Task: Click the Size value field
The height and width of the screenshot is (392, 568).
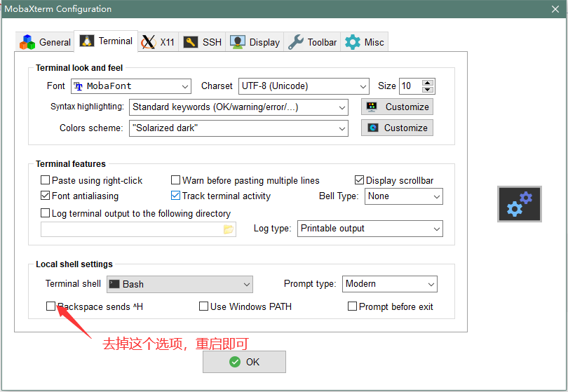Action: 411,86
